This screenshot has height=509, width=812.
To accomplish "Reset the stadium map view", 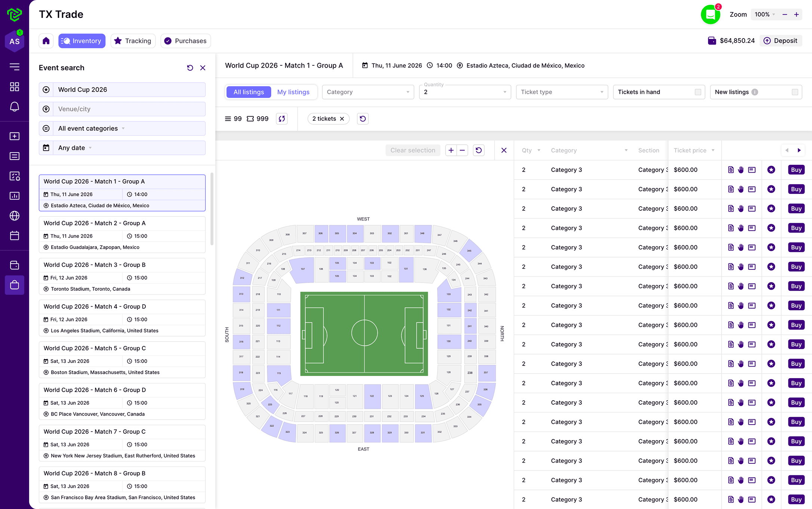I will tap(479, 150).
